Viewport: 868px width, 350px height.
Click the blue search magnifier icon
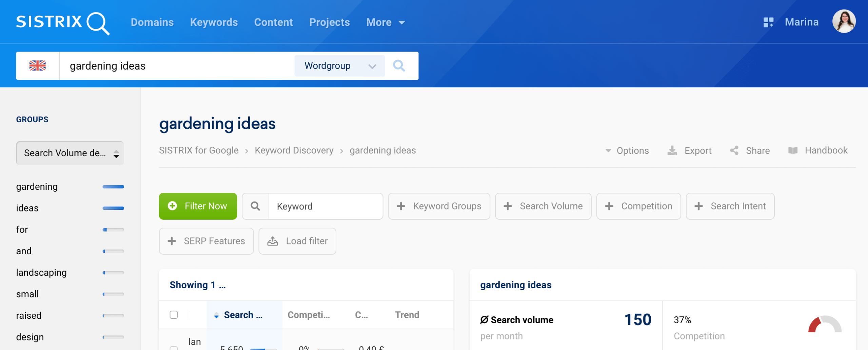pyautogui.click(x=399, y=66)
